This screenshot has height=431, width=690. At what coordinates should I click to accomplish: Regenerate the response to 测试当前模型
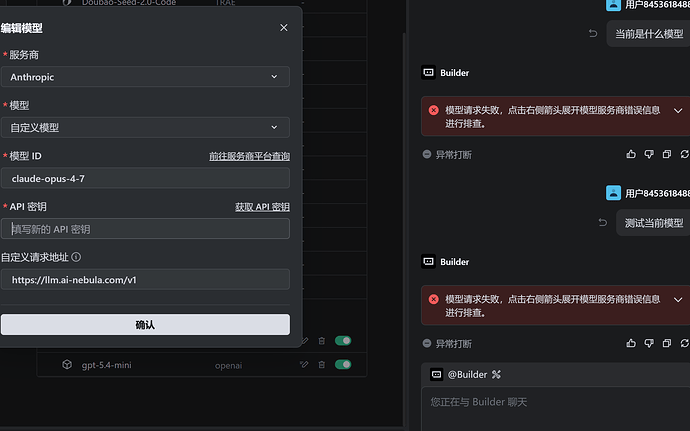pyautogui.click(x=685, y=343)
